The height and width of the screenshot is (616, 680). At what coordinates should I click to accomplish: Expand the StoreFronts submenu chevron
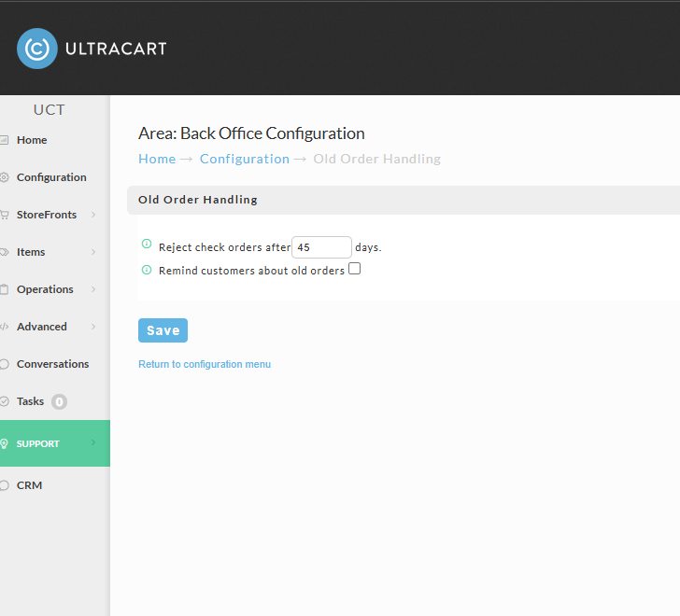click(93, 215)
